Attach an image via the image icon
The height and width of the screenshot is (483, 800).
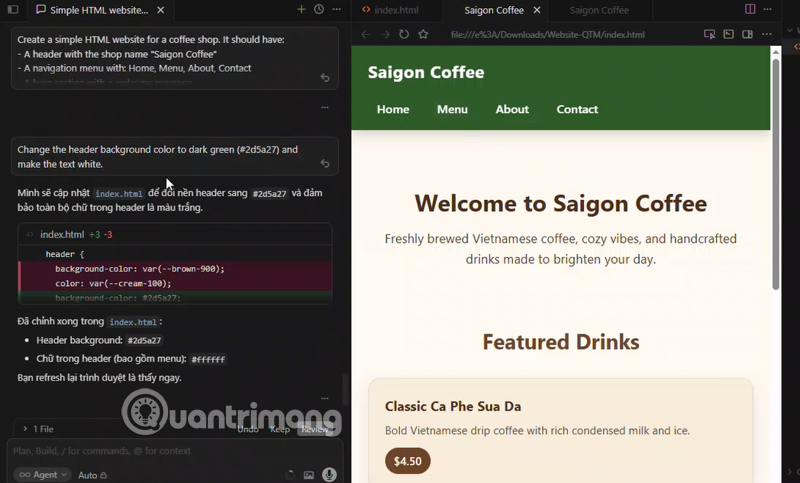309,475
